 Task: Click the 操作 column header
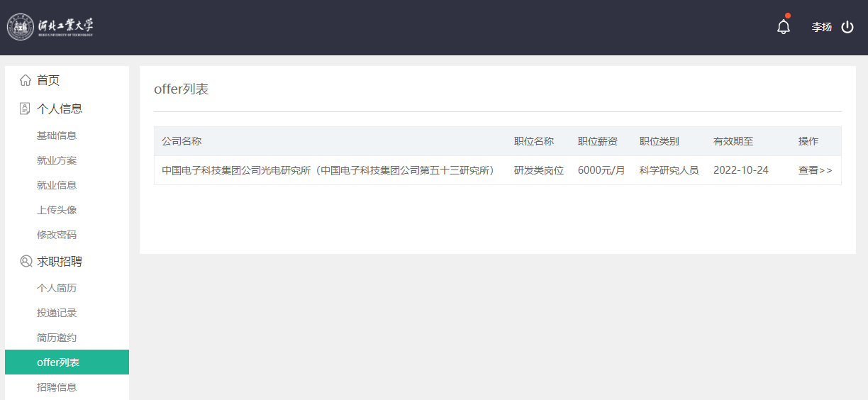pos(808,141)
